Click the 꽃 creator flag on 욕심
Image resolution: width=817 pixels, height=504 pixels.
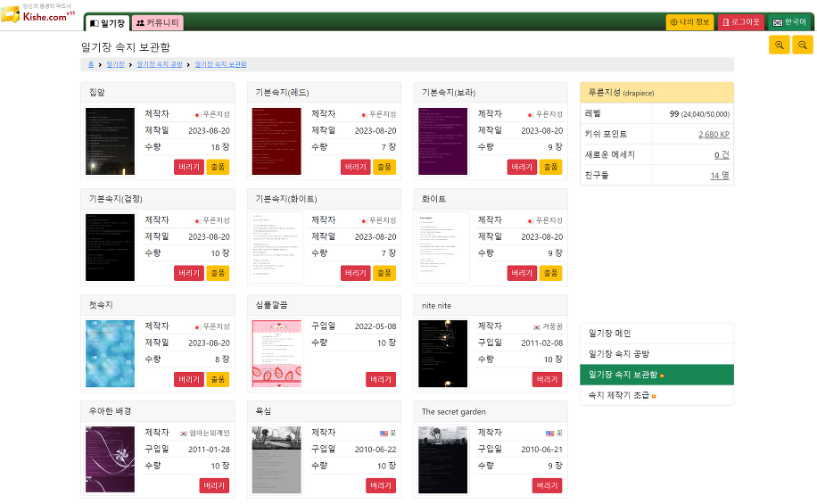click(x=384, y=433)
